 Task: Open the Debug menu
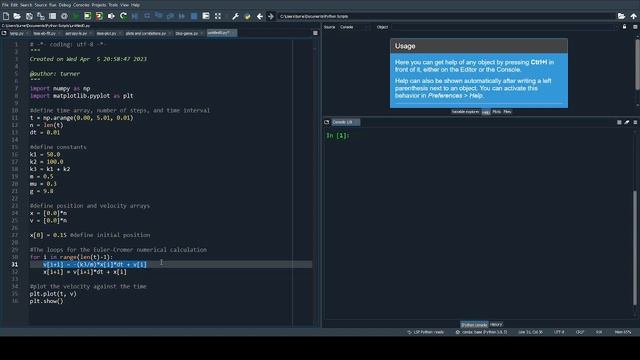[x=64, y=5]
